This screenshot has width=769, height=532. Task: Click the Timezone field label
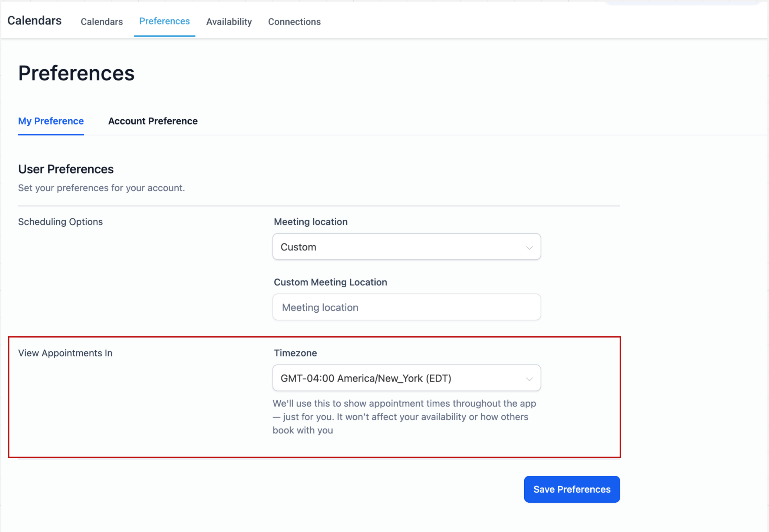point(295,353)
